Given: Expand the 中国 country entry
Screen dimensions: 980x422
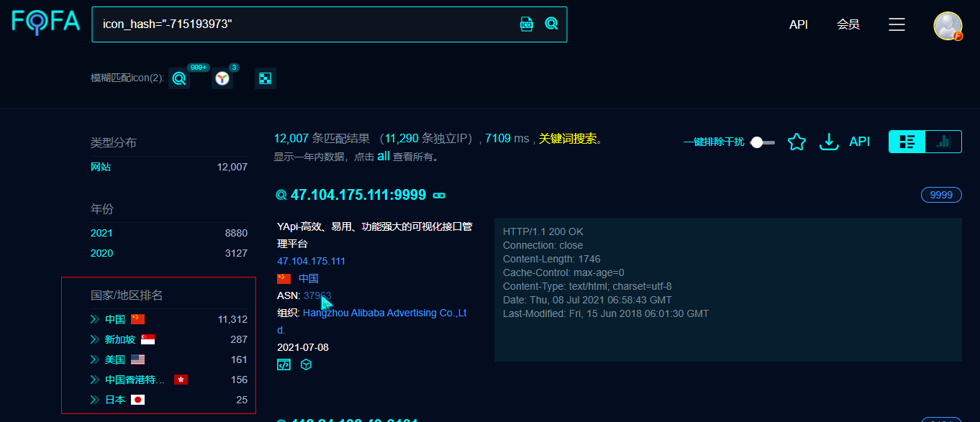Looking at the screenshot, I should click(95, 319).
